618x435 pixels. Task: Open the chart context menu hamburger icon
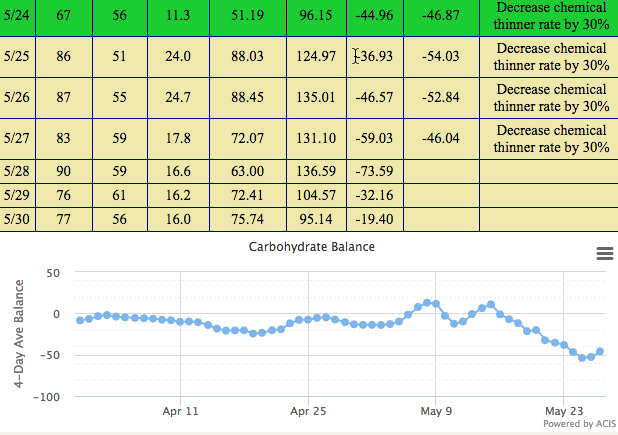click(604, 254)
